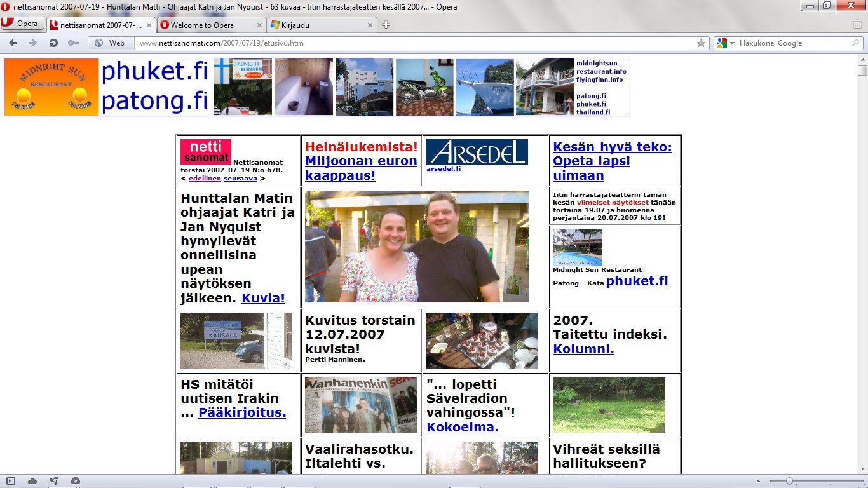Click the Opera Unite share icon

point(54,481)
